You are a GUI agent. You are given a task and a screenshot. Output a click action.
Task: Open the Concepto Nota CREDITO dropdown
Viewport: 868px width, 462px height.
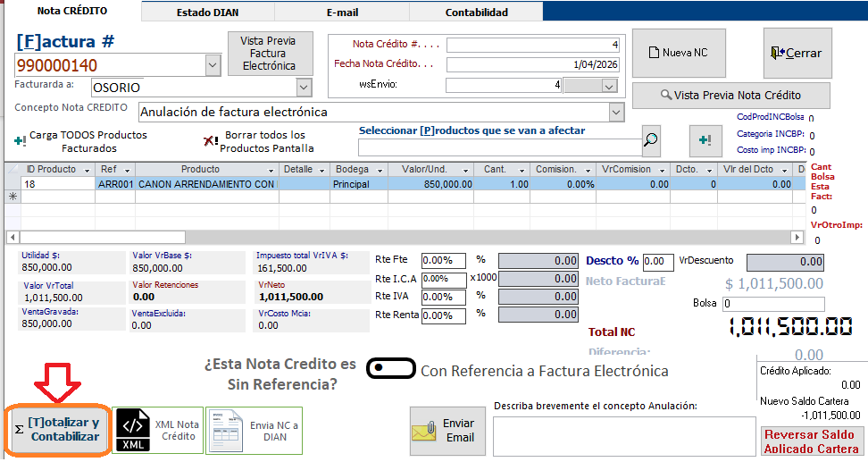point(615,112)
